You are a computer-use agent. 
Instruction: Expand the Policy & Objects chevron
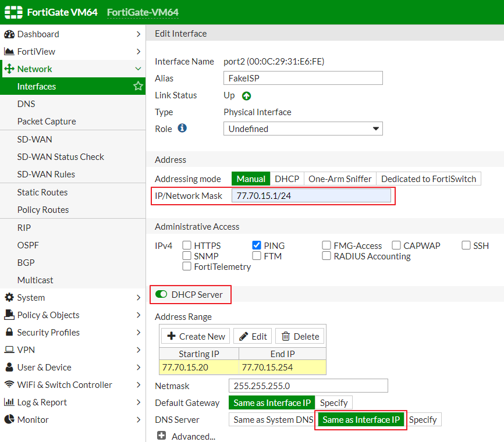point(139,315)
